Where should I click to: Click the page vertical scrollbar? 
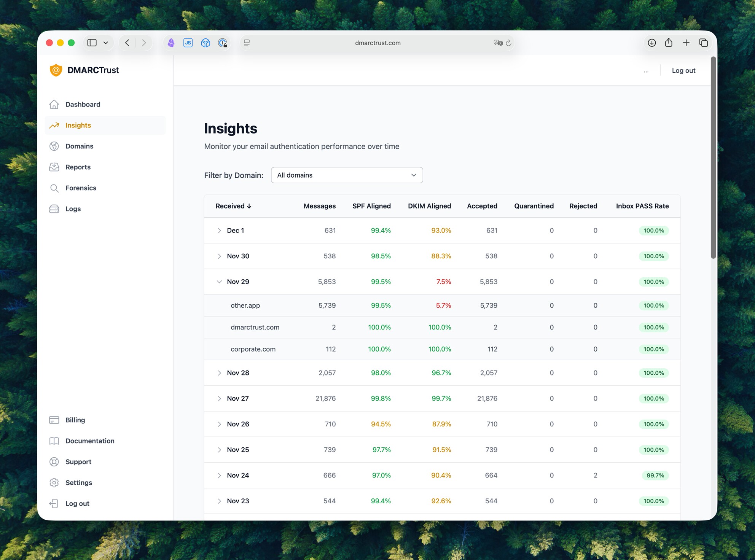[713, 157]
